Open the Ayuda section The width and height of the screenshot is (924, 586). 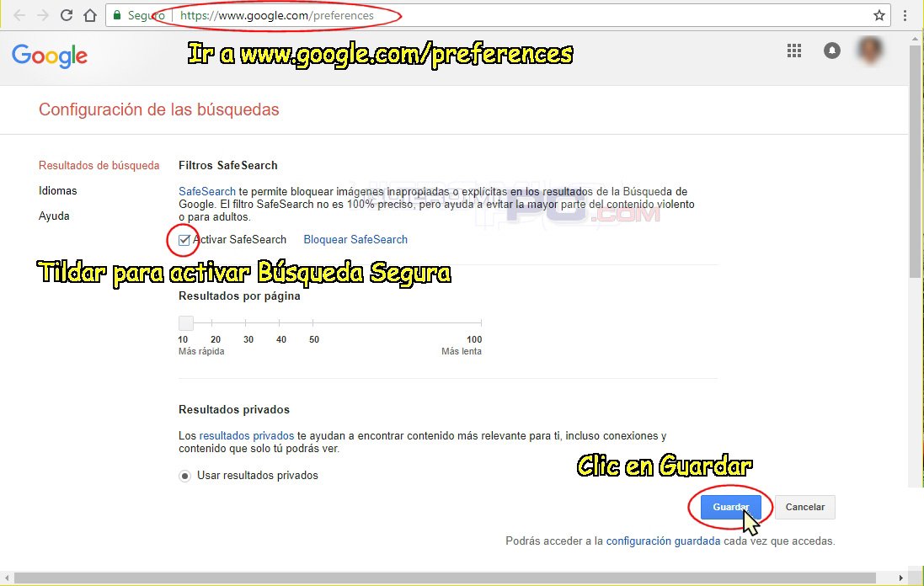pyautogui.click(x=54, y=216)
